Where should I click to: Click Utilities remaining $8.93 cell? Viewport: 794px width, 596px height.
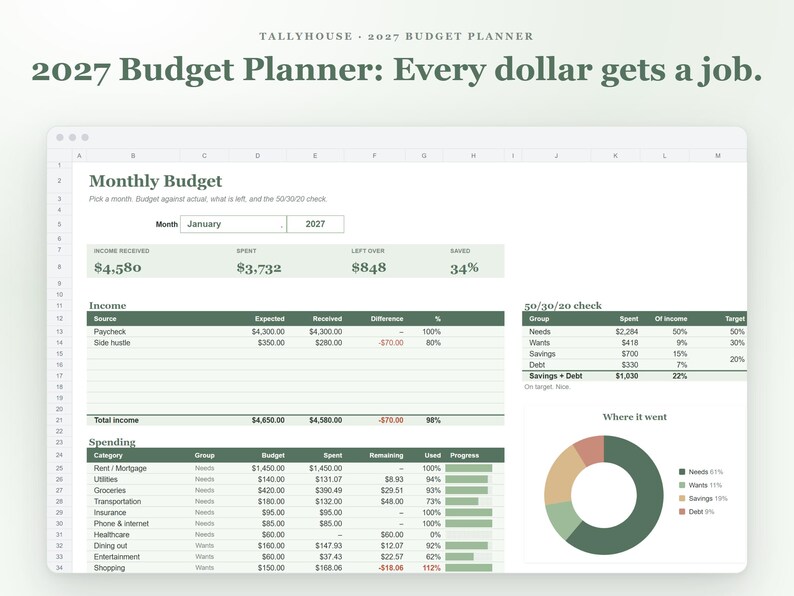(x=394, y=479)
